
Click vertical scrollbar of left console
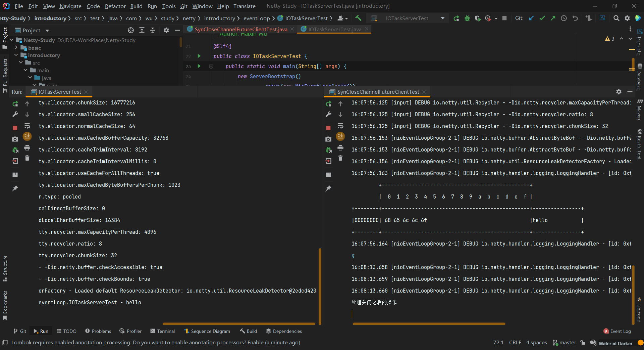click(x=320, y=287)
